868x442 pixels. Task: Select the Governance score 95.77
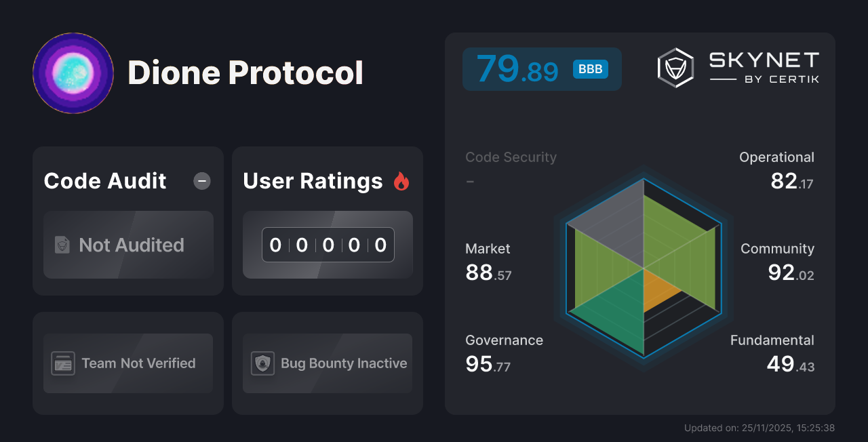click(x=488, y=364)
